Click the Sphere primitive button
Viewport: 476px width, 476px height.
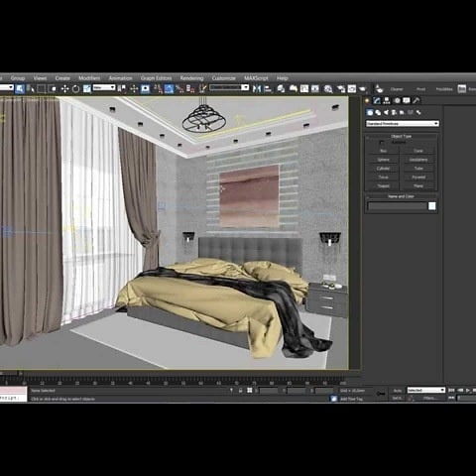383,160
